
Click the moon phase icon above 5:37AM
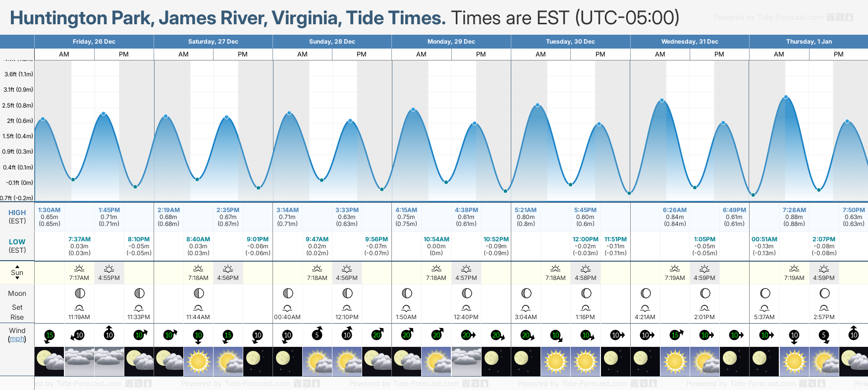(765, 293)
